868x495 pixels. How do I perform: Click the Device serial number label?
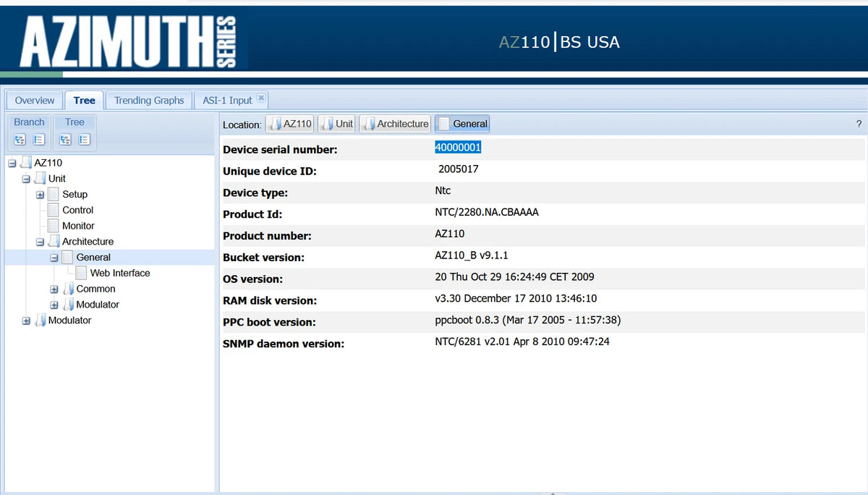(280, 150)
